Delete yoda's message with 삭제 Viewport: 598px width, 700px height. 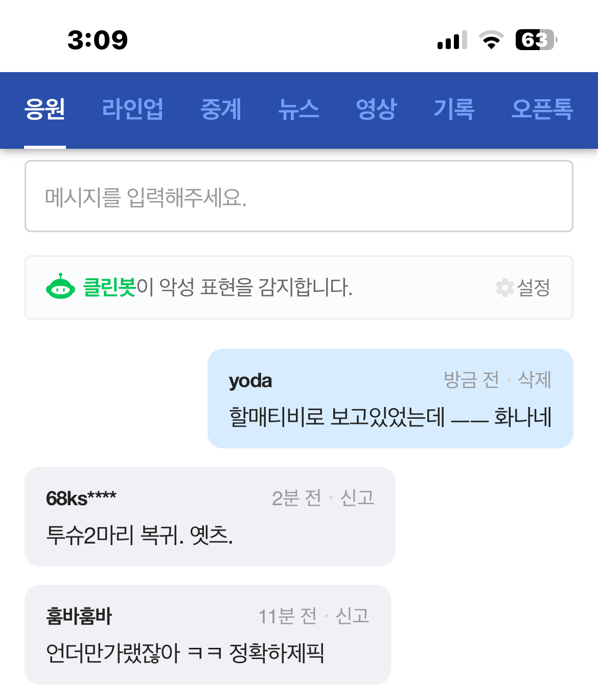(x=535, y=380)
